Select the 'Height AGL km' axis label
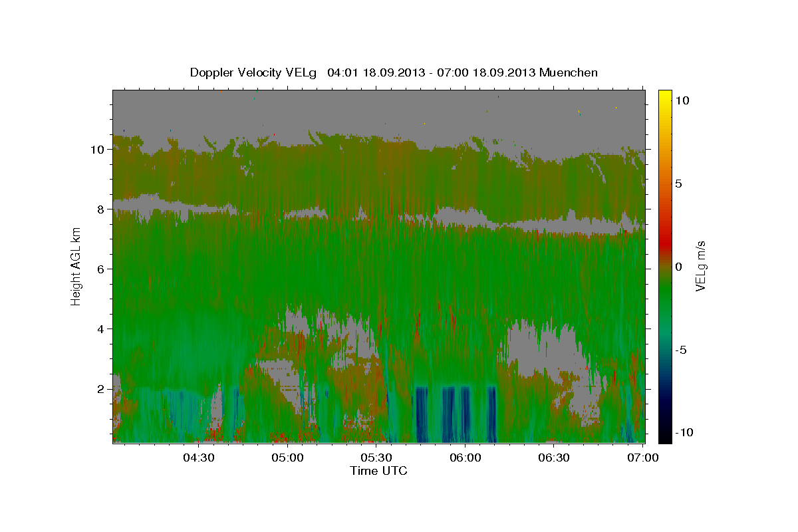This screenshot has height=532, width=798. tap(76, 266)
